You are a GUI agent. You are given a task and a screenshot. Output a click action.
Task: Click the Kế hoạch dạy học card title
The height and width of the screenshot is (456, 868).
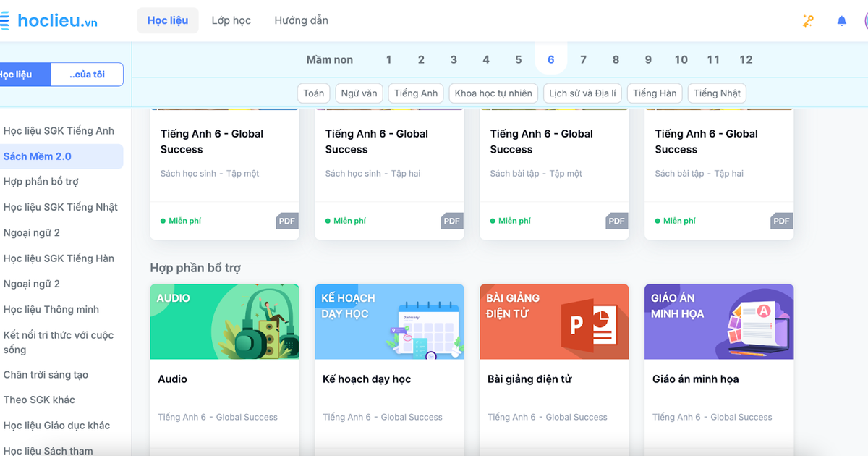pos(367,379)
